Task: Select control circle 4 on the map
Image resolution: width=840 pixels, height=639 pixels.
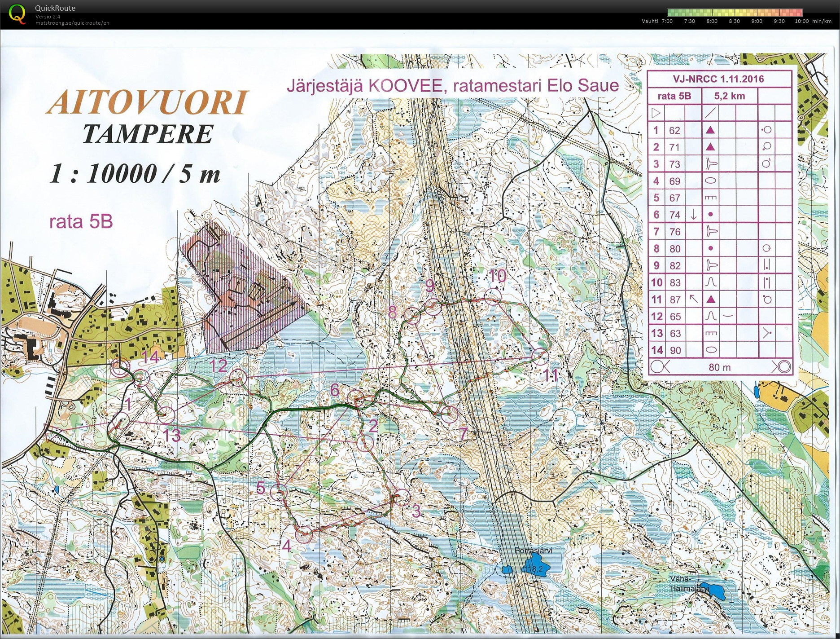Action: pos(304,533)
